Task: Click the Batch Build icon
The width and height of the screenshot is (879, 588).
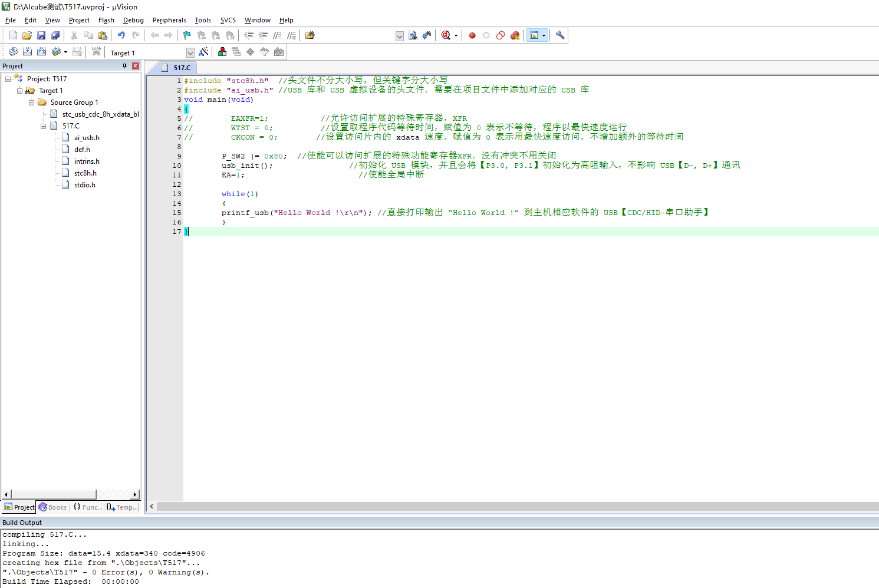Action: pos(56,52)
